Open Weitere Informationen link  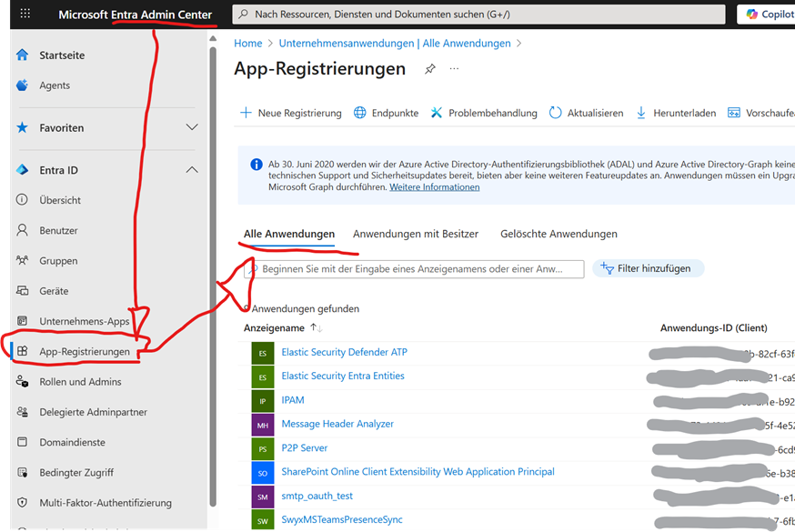click(435, 187)
